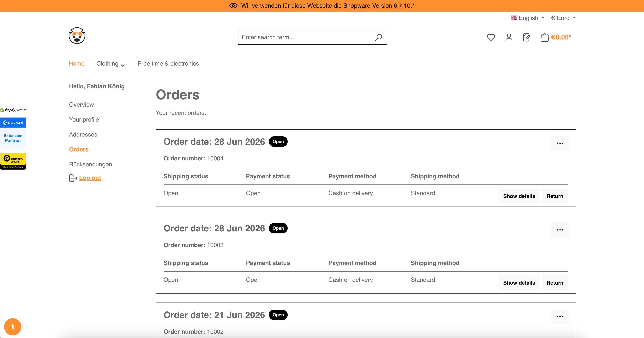
Task: Click 'Order date: 21 Jun 2026' heading
Action: point(214,315)
